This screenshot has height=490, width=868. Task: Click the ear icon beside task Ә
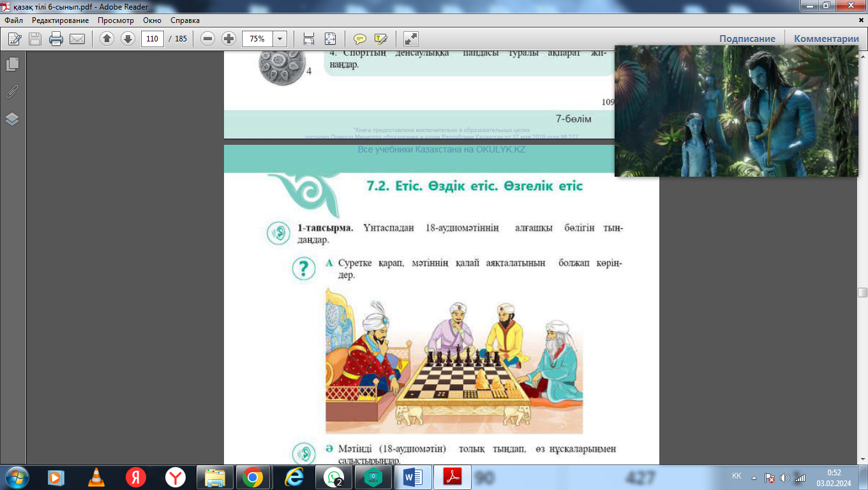click(x=304, y=454)
